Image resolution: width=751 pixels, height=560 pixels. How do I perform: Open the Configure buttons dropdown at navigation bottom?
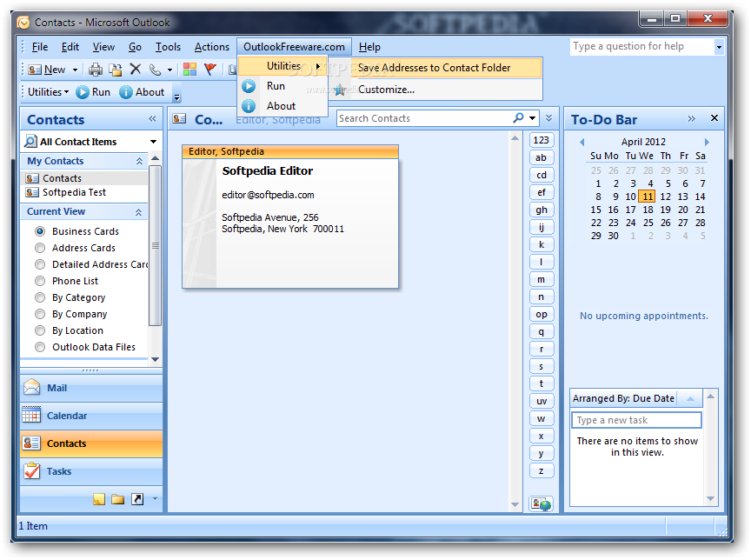point(155,499)
